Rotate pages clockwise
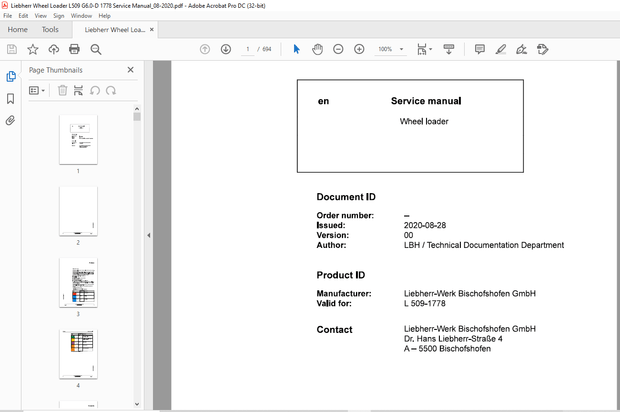The width and height of the screenshot is (620, 412). tap(111, 91)
